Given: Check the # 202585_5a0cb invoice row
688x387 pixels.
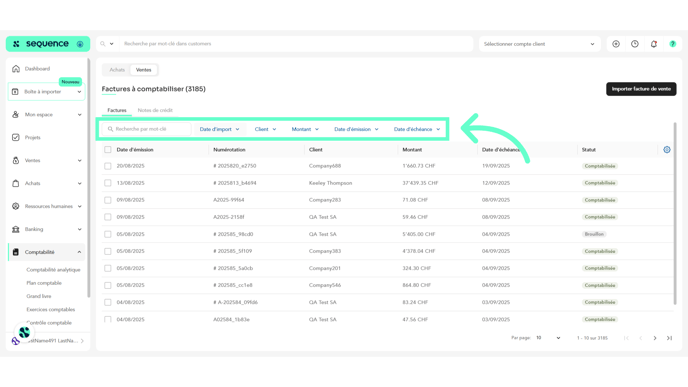Looking at the screenshot, I should pos(108,268).
